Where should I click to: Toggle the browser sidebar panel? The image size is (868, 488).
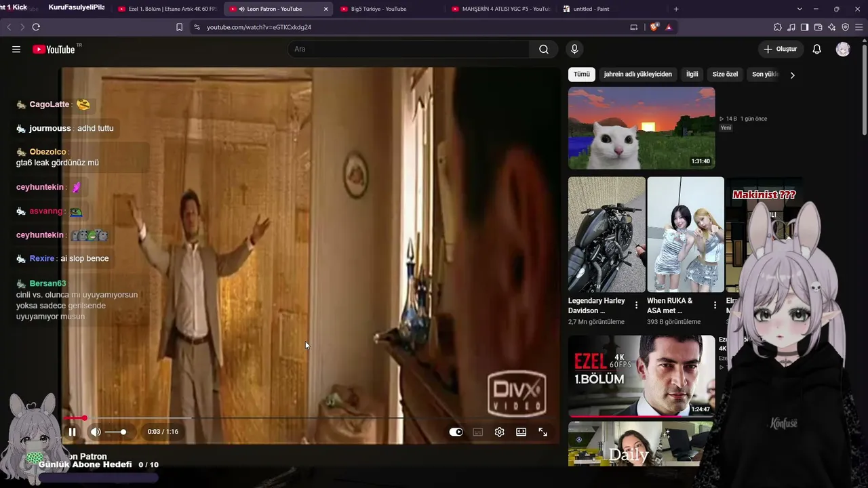tap(804, 27)
